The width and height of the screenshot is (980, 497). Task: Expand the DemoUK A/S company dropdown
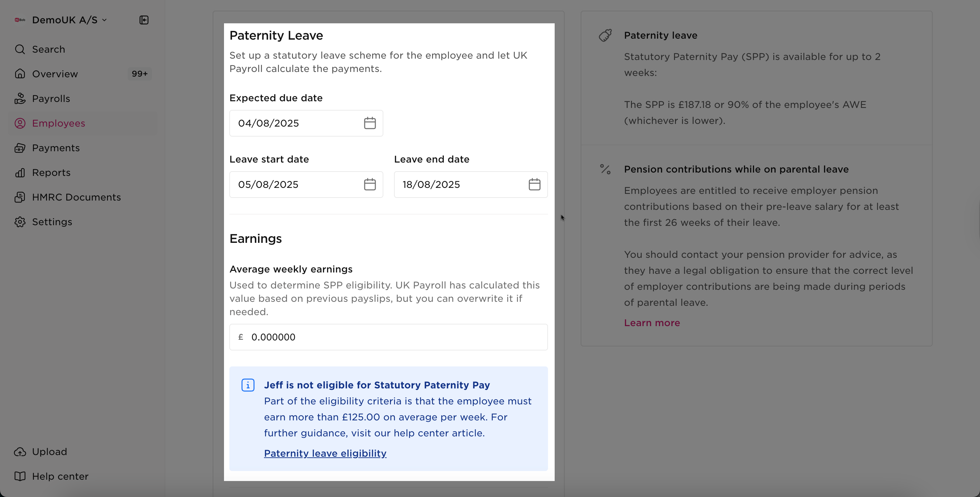tap(70, 20)
